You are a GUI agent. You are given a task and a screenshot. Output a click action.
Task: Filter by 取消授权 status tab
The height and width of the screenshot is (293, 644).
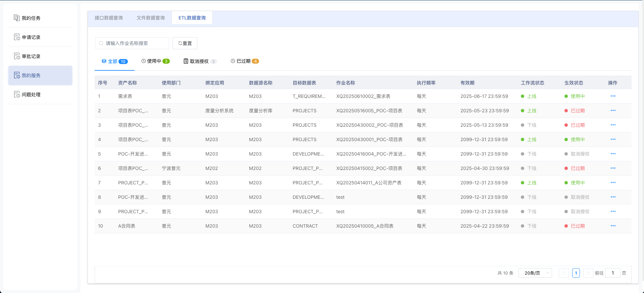point(200,61)
